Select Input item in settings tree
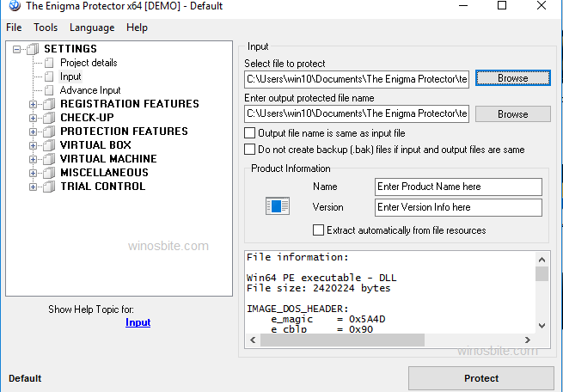This screenshot has width=563, height=392. 70,77
